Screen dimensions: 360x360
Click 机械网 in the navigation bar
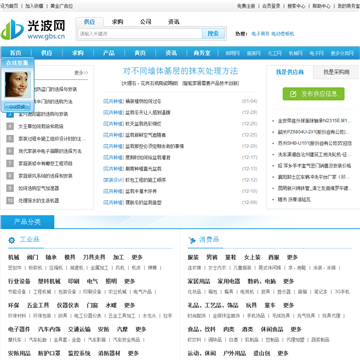point(295,53)
